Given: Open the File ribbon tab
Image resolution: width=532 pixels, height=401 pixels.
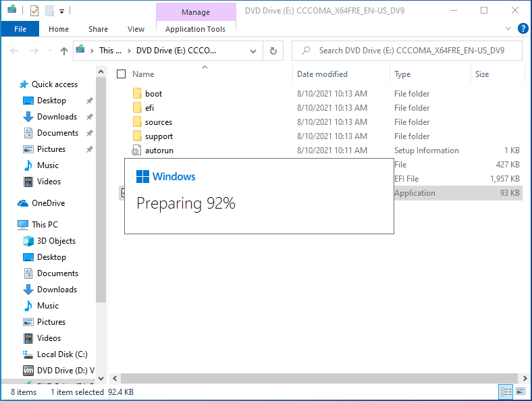Looking at the screenshot, I should (20, 29).
